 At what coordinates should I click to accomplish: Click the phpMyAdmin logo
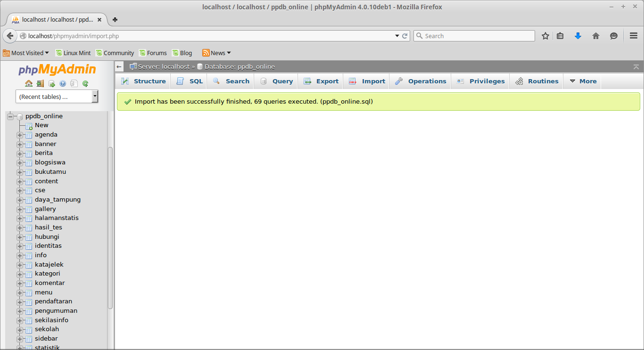[57, 70]
